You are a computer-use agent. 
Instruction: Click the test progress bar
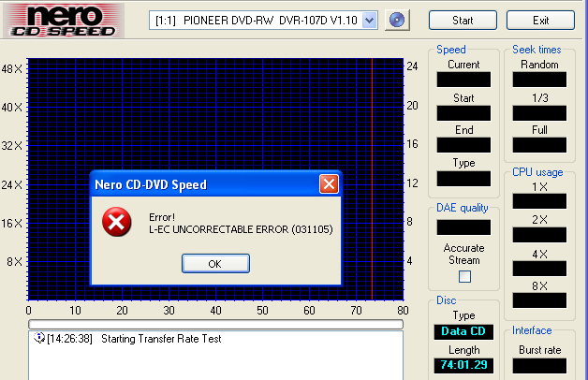(x=215, y=324)
